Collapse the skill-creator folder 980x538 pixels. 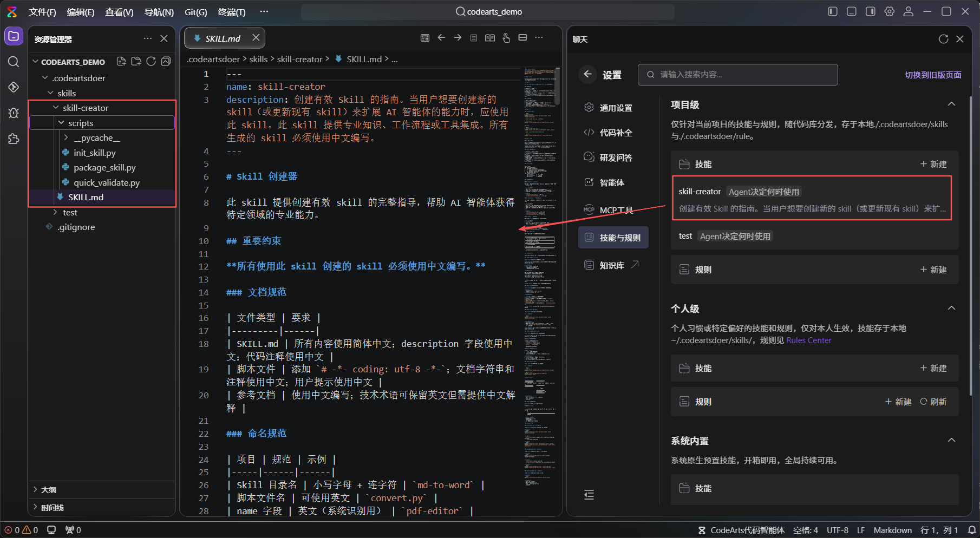point(56,108)
